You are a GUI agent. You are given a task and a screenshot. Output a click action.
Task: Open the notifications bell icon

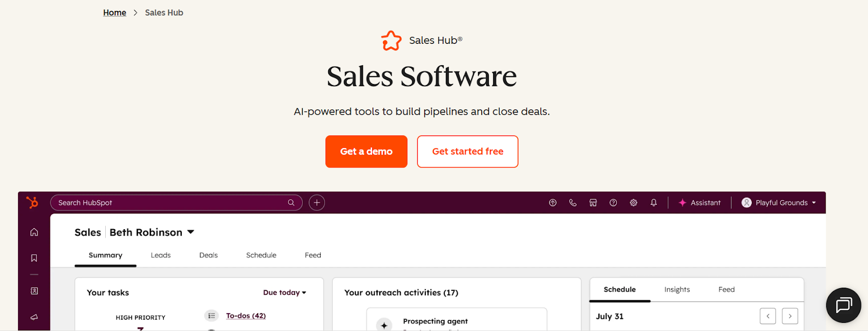point(653,202)
